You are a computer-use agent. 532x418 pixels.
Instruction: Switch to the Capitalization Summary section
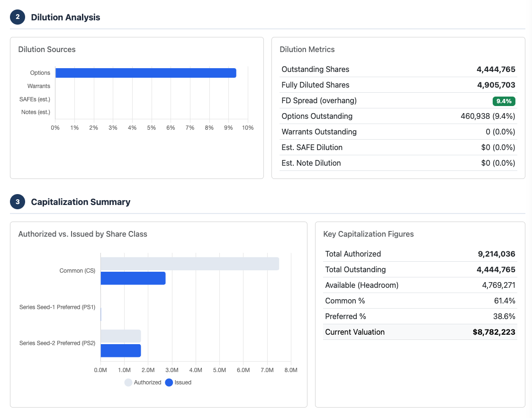click(80, 202)
